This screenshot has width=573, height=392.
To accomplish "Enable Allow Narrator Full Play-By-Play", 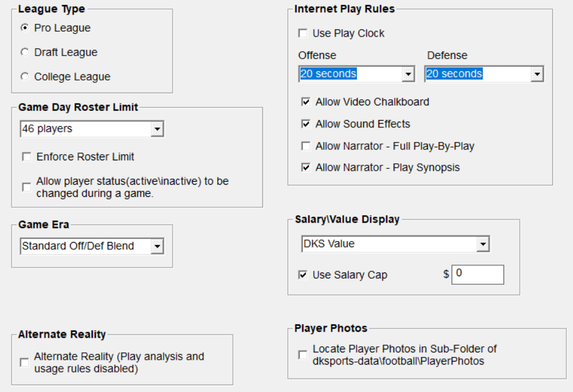I will 306,146.
